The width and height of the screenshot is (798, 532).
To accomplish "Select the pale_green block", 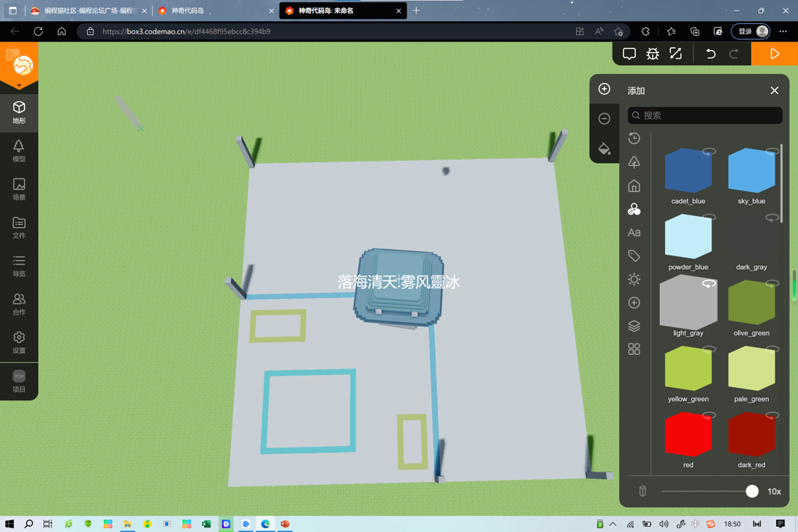I will point(751,368).
